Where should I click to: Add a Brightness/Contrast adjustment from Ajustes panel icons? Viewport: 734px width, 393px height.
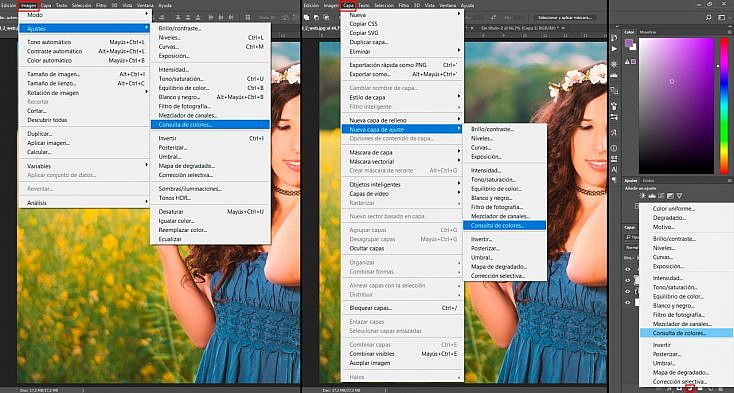[643, 196]
